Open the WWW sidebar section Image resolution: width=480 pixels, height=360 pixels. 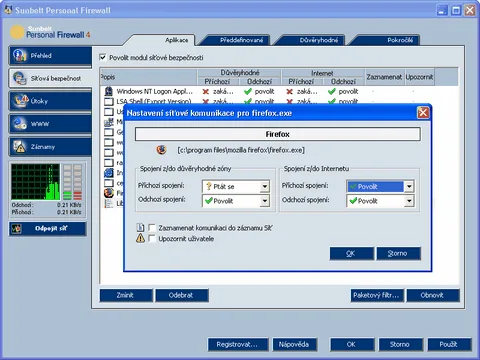(50, 124)
